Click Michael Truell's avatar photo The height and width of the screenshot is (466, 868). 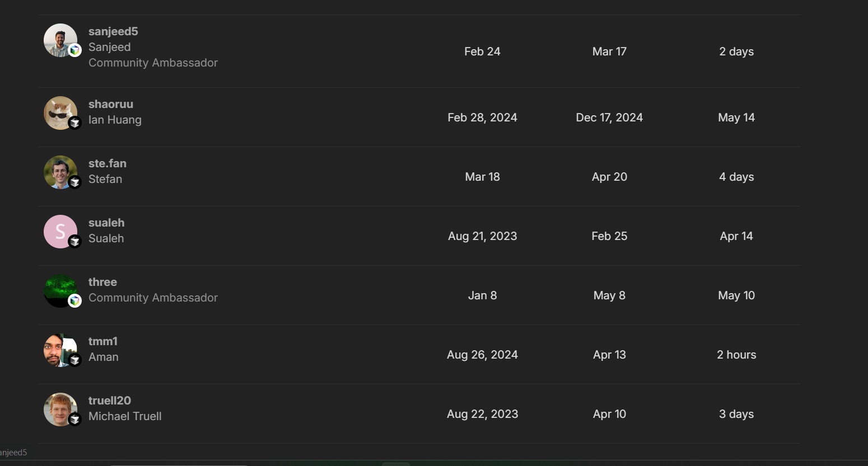click(59, 408)
